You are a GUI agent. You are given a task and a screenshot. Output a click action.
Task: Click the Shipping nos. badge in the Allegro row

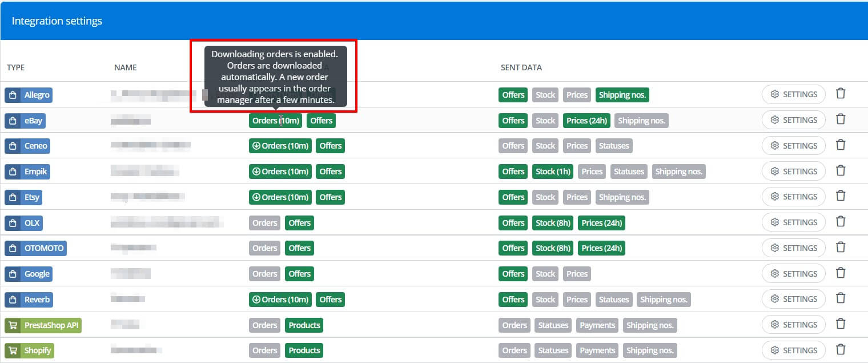(x=622, y=95)
